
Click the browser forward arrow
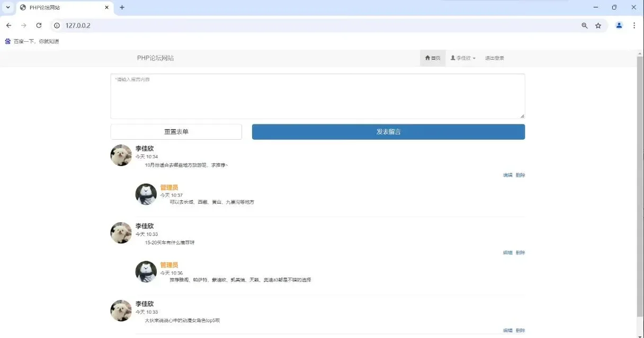(x=23, y=25)
